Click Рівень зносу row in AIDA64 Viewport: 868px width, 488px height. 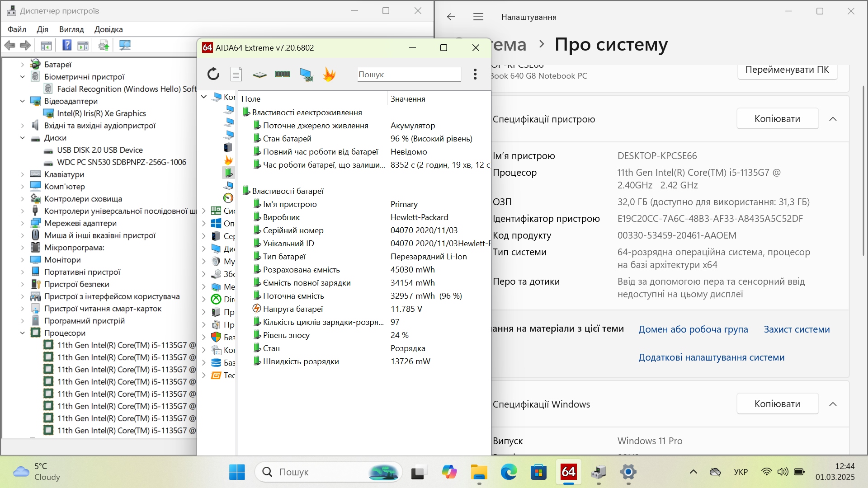click(x=364, y=335)
